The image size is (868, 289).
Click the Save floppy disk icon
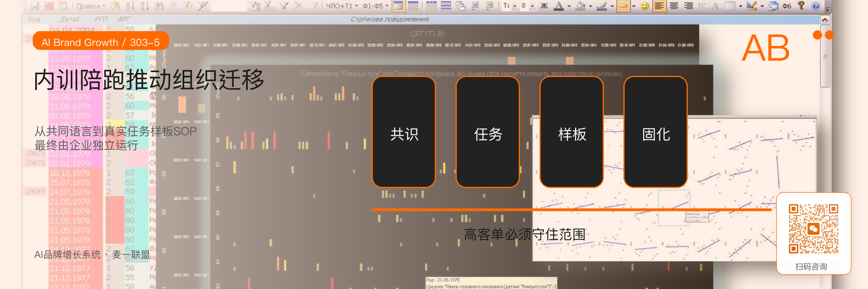pos(35,6)
